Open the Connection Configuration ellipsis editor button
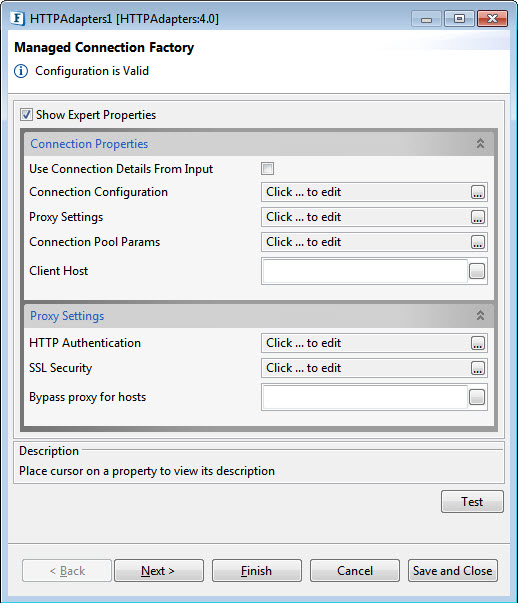518x603 pixels. 478,192
